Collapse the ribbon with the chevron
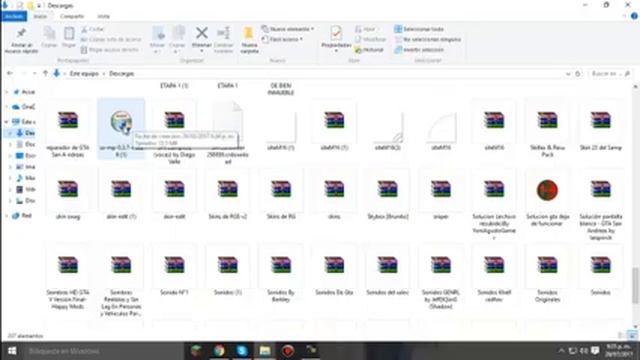640x360 pixels. pyautogui.click(x=624, y=16)
